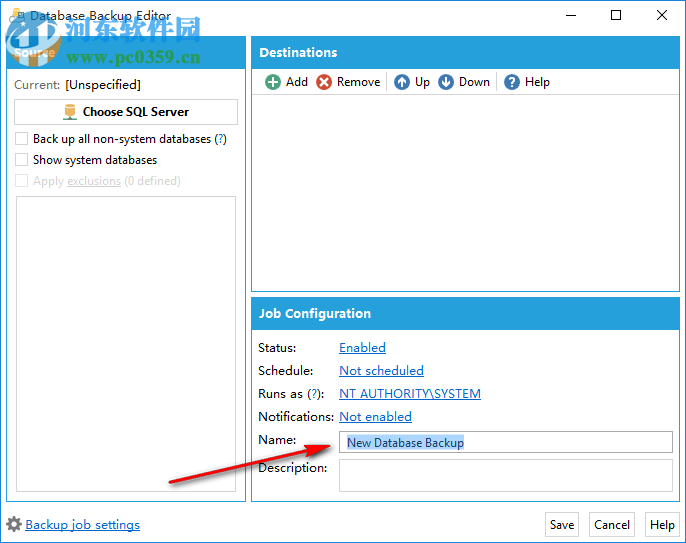Minimize the Database Backup Editor window

(570, 15)
